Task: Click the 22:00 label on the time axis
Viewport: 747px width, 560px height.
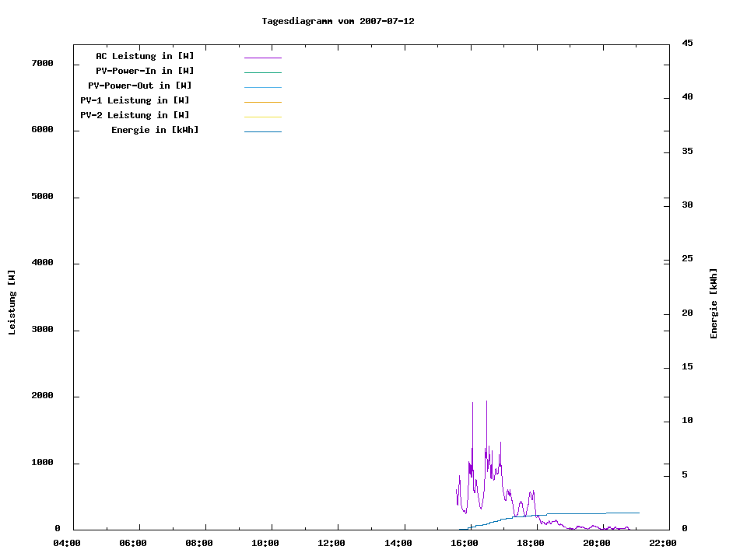Action: [664, 543]
